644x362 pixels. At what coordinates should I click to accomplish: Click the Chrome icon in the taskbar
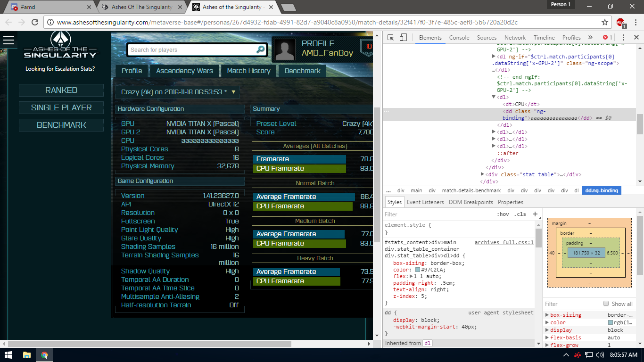click(44, 355)
